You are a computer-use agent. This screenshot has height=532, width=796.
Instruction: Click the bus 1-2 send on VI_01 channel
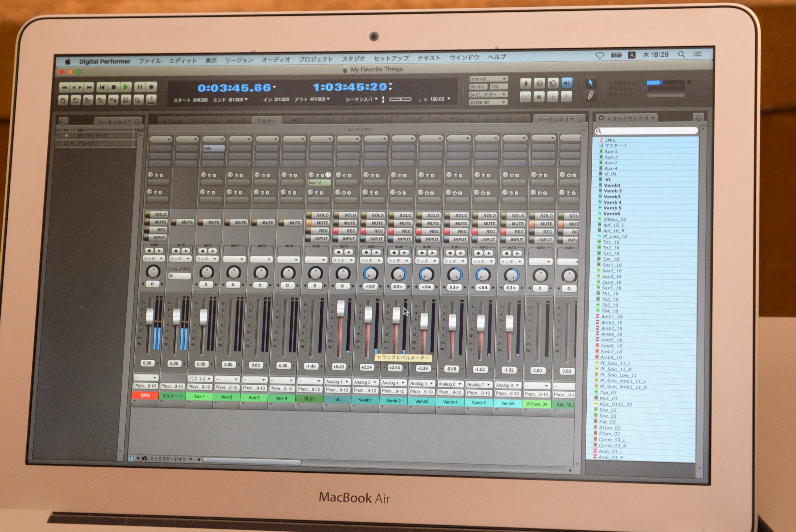(319, 183)
